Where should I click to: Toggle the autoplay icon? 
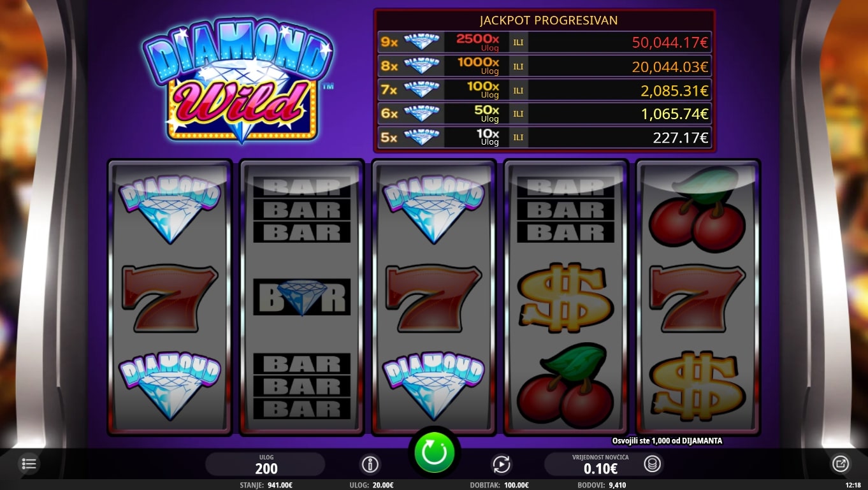502,465
